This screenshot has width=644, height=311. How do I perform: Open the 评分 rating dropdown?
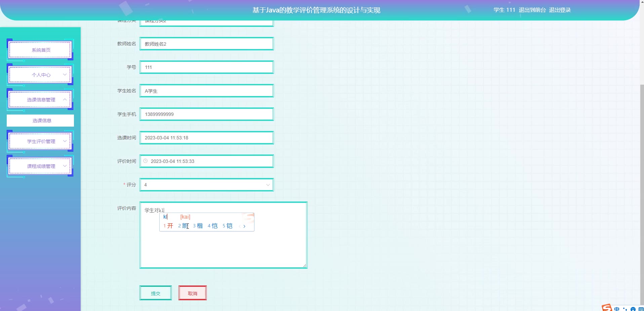coord(207,185)
